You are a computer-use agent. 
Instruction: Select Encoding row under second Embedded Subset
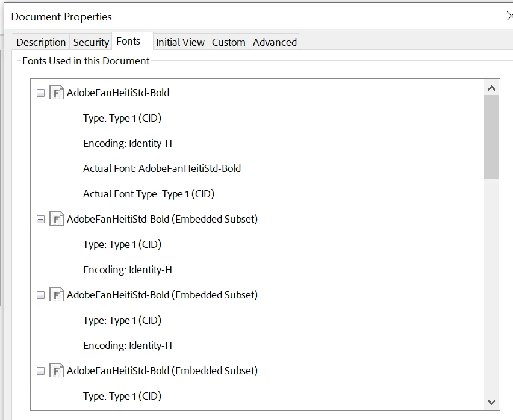tap(128, 345)
